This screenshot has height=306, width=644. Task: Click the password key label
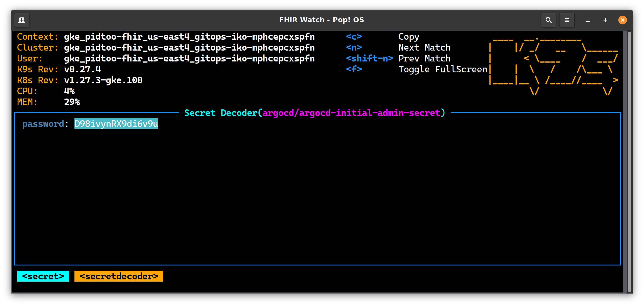[x=43, y=124]
